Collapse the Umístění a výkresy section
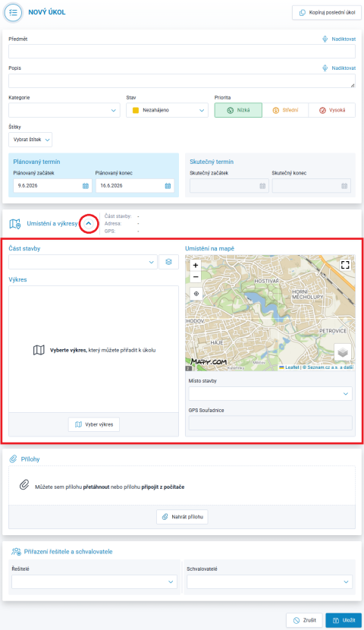This screenshot has width=364, height=630. tap(89, 223)
